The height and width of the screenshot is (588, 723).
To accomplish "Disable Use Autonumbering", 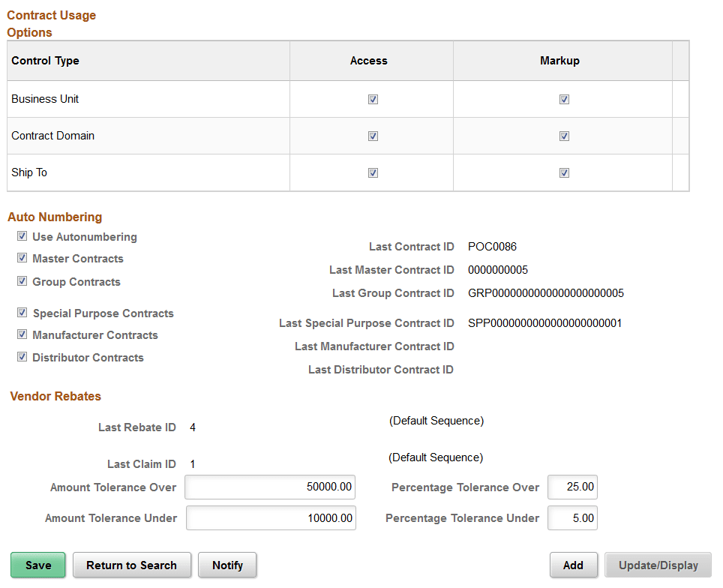I will click(x=22, y=236).
